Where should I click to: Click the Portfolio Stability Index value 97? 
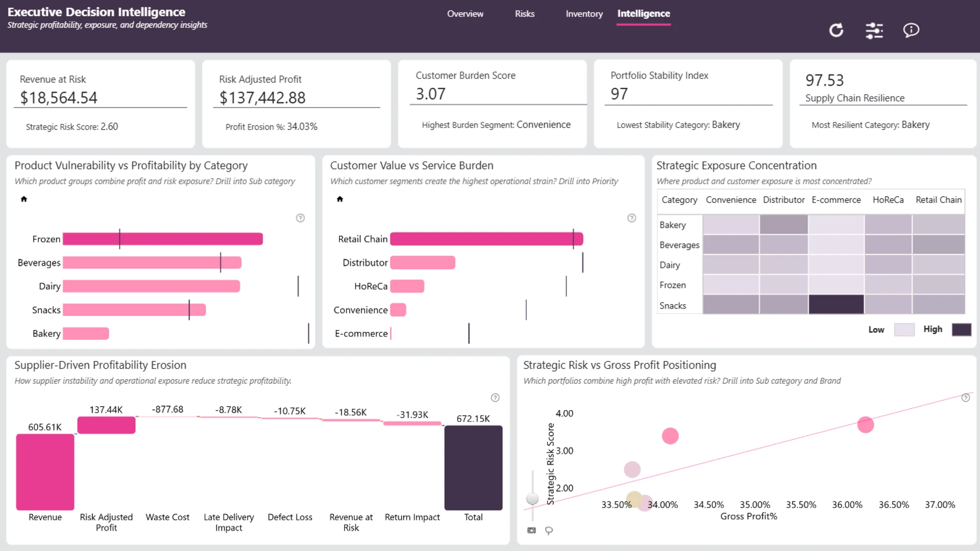(619, 94)
